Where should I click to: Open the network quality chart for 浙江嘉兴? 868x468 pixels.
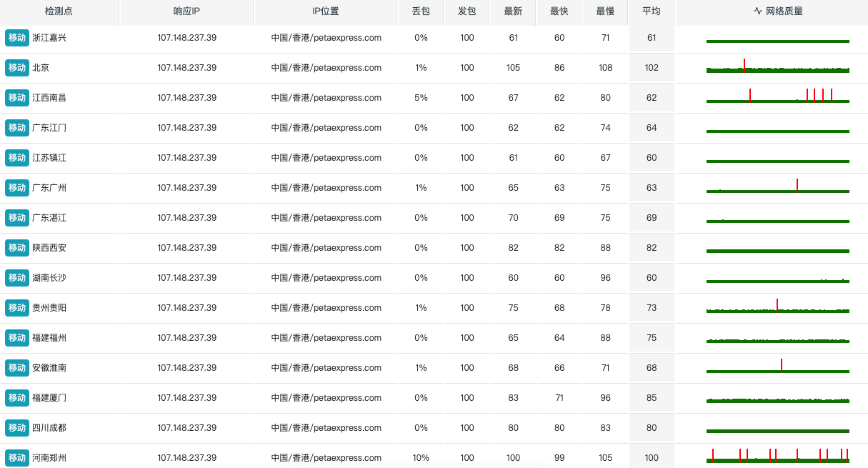(778, 41)
